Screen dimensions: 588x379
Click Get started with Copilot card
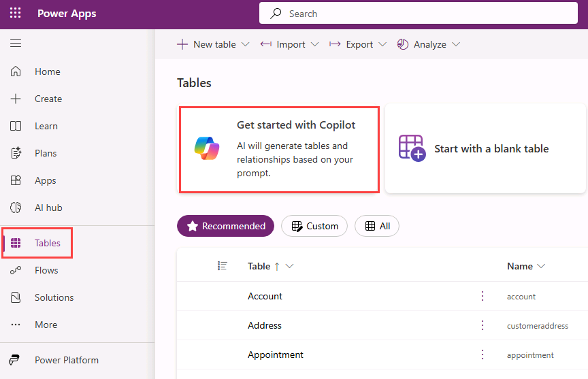(279, 150)
